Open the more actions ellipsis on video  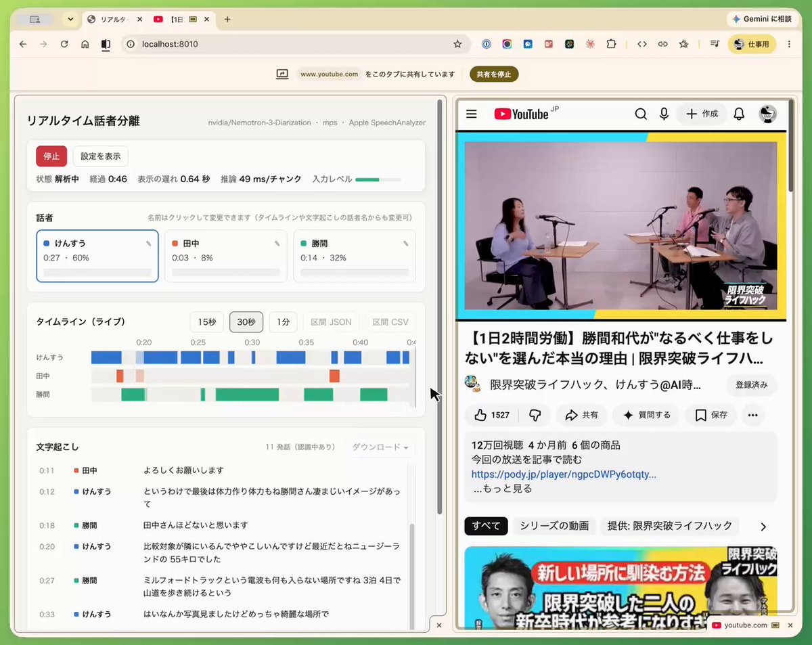753,415
